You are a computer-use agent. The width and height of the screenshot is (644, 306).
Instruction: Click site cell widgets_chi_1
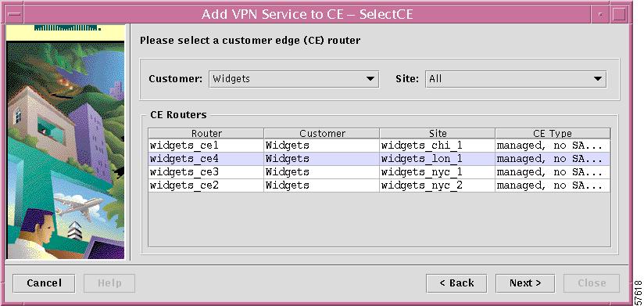(x=438, y=146)
